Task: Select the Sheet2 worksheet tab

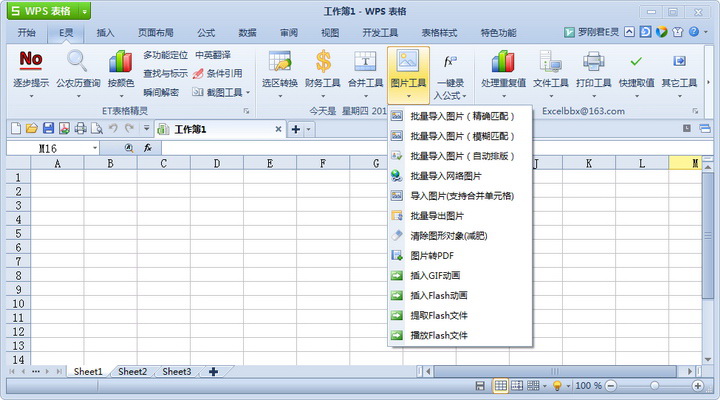Action: click(132, 372)
